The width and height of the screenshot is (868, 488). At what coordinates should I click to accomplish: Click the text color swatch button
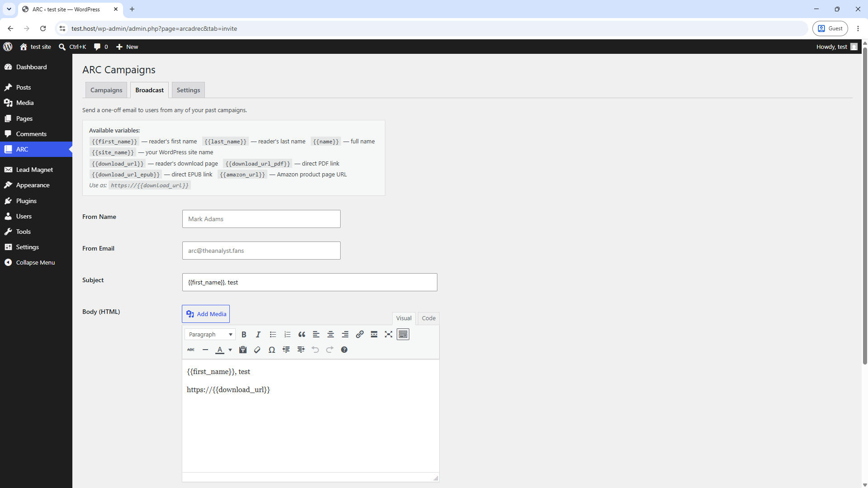pyautogui.click(x=220, y=350)
